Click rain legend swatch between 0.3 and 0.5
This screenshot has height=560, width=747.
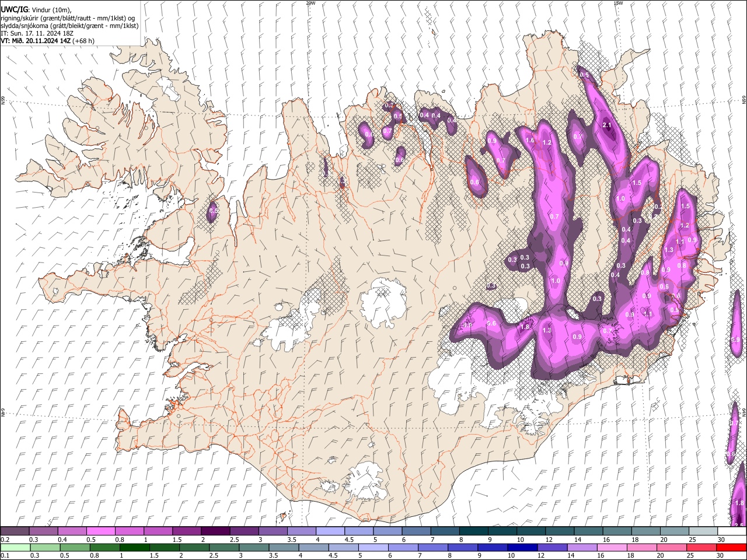click(45, 547)
